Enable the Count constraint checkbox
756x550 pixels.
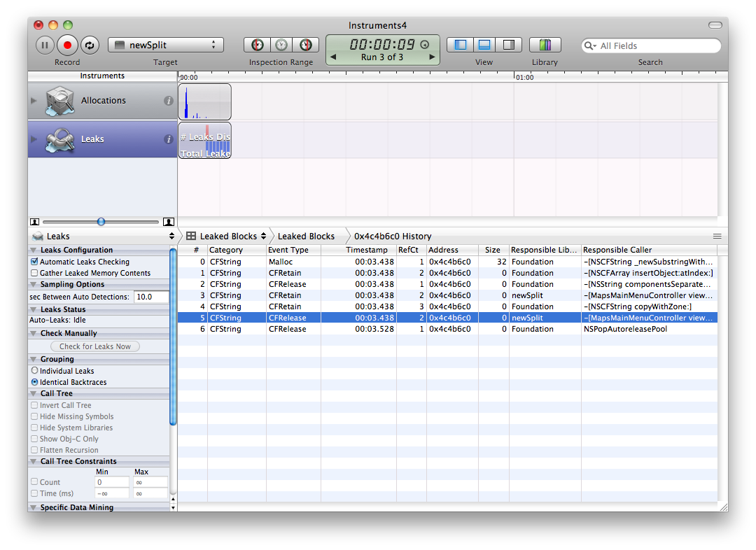coord(34,481)
